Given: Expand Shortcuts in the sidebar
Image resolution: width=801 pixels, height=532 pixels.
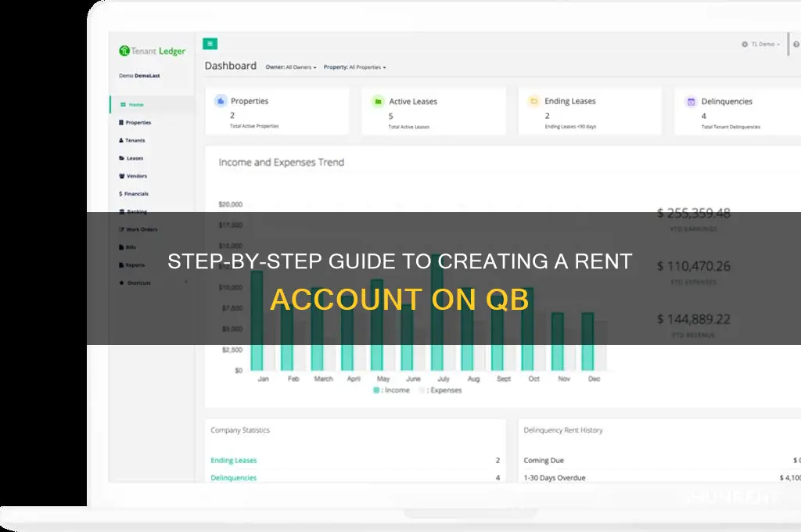Looking at the screenshot, I should click(153, 282).
